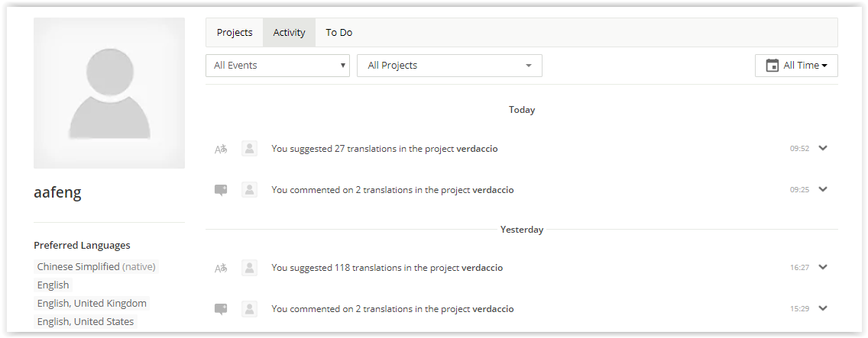Click the user avatar in 27 translations row
This screenshot has height=338, width=868.
(x=250, y=148)
